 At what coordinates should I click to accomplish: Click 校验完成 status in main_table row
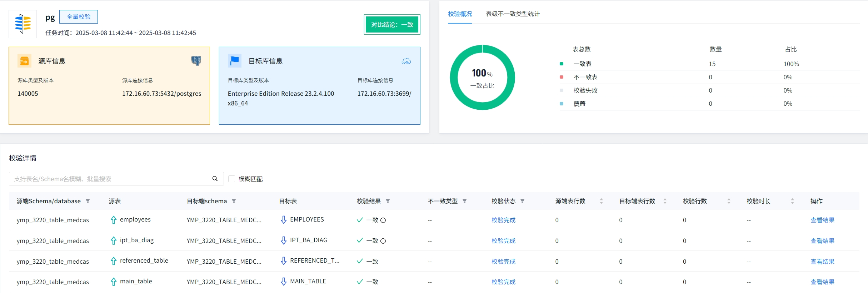click(x=503, y=282)
